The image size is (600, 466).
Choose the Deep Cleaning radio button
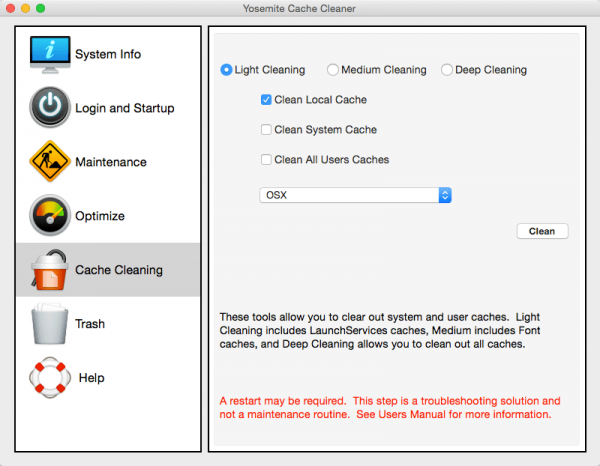(447, 70)
